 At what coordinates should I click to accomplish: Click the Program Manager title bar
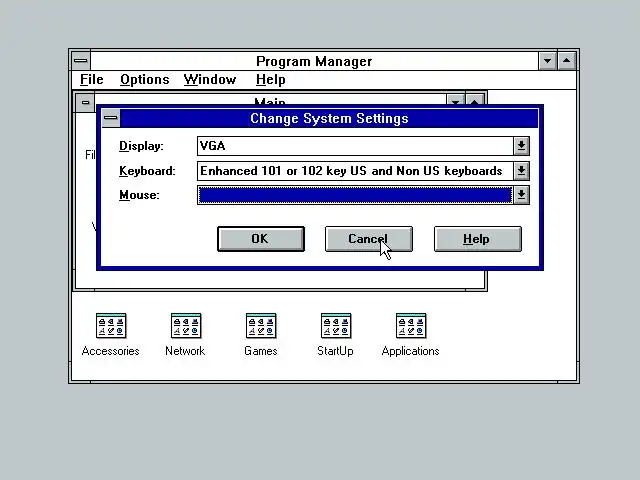[314, 61]
